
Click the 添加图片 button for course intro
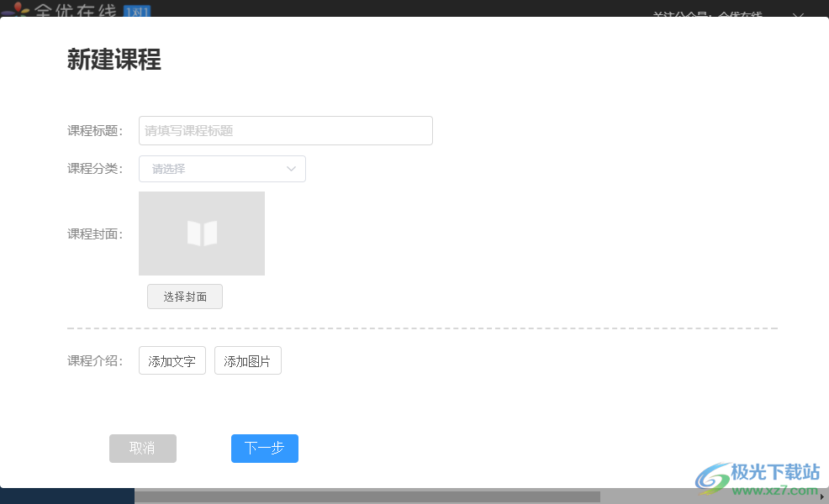pos(247,360)
